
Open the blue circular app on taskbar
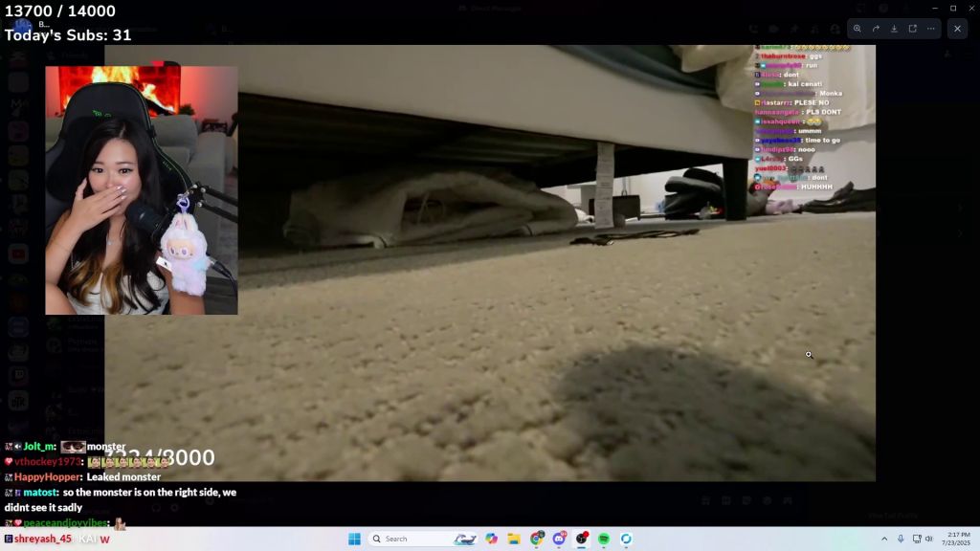coord(626,539)
